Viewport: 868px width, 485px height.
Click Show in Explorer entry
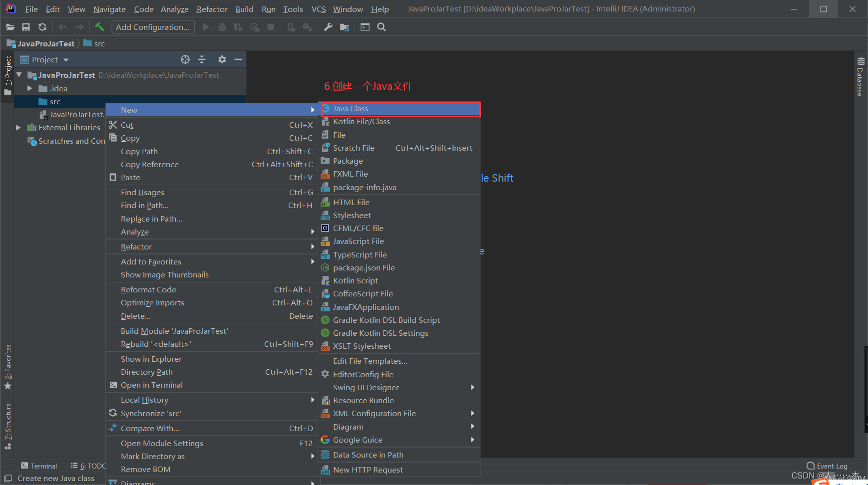[212, 359]
